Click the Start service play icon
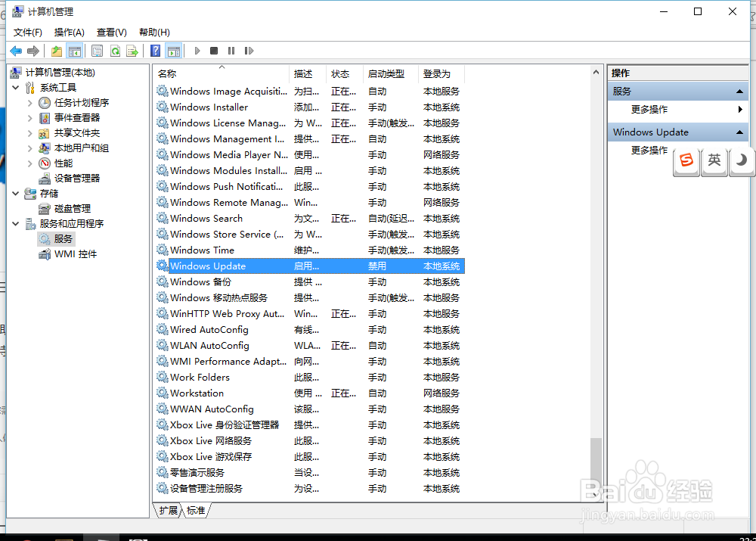The height and width of the screenshot is (541, 756). (197, 51)
